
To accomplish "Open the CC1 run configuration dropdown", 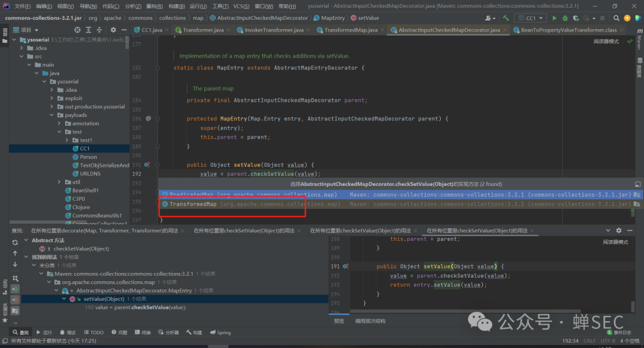I will tap(530, 18).
